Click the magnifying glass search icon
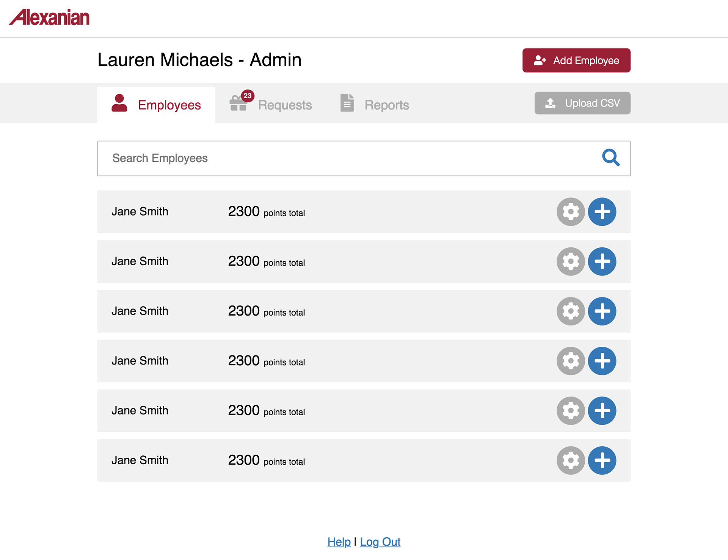The image size is (728, 560). coord(610,158)
